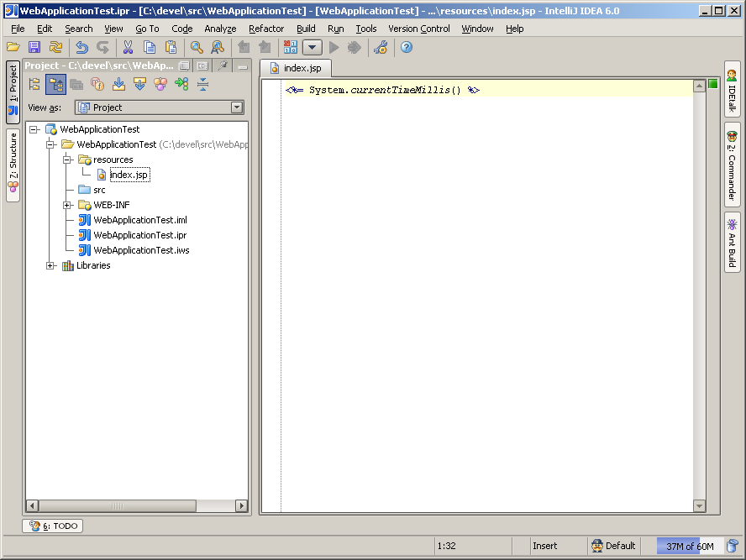Expand the Libraries node

[x=50, y=266]
